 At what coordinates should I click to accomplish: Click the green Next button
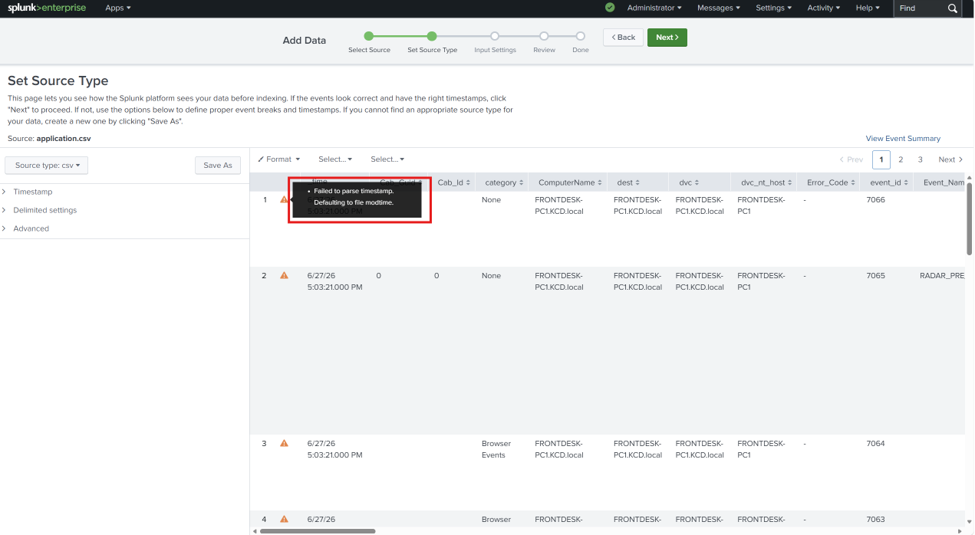667,37
